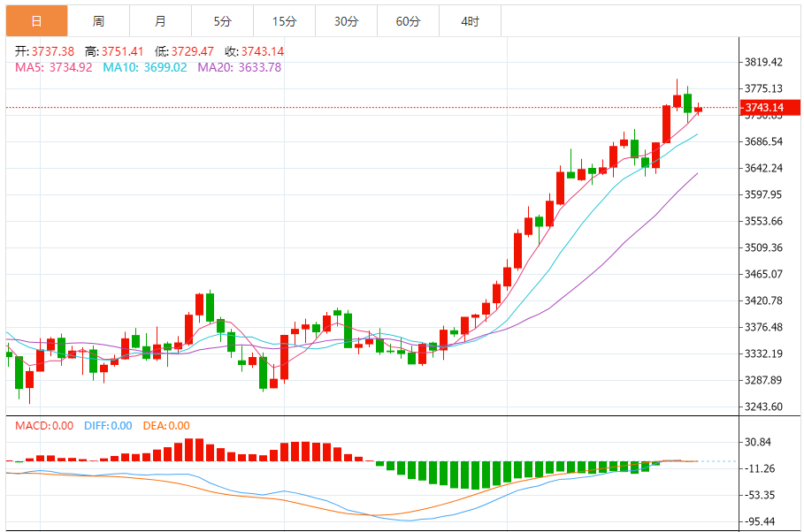Click the -53.35 MACD axis label

(760, 495)
